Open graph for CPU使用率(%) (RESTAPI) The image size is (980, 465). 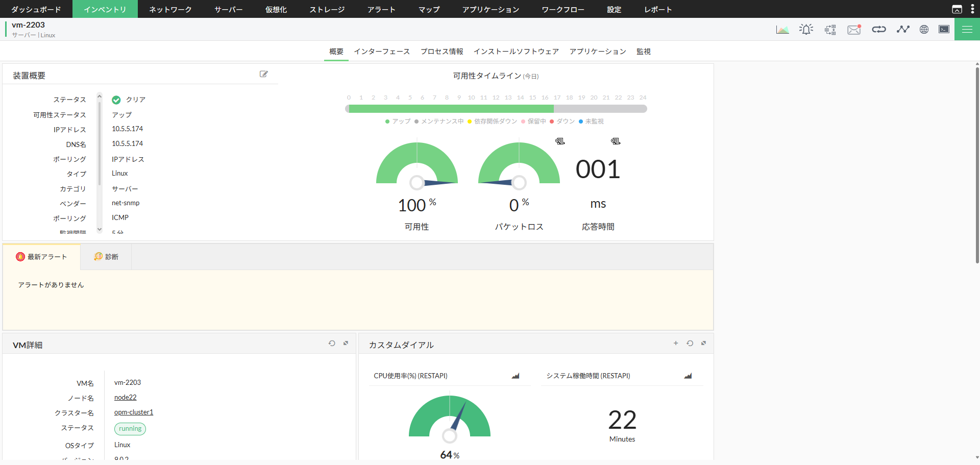pyautogui.click(x=516, y=376)
